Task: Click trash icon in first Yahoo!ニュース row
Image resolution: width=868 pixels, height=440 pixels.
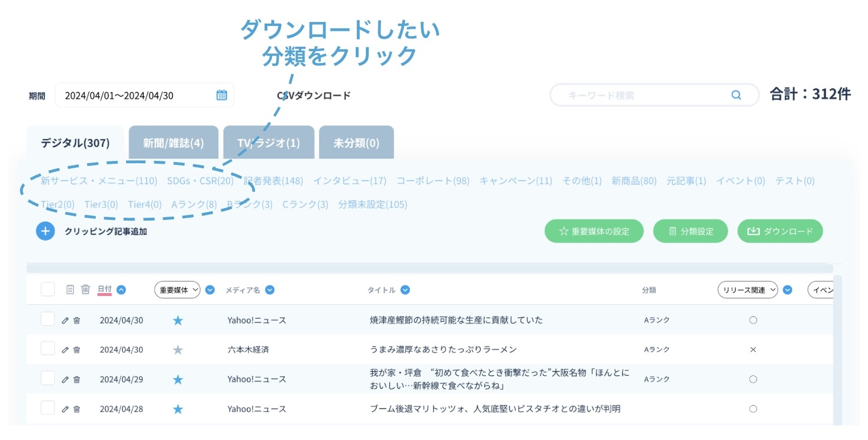Action: coord(77,321)
